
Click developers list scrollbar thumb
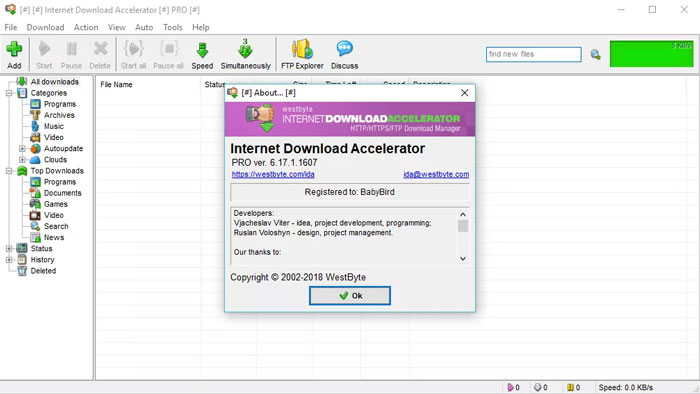[463, 226]
